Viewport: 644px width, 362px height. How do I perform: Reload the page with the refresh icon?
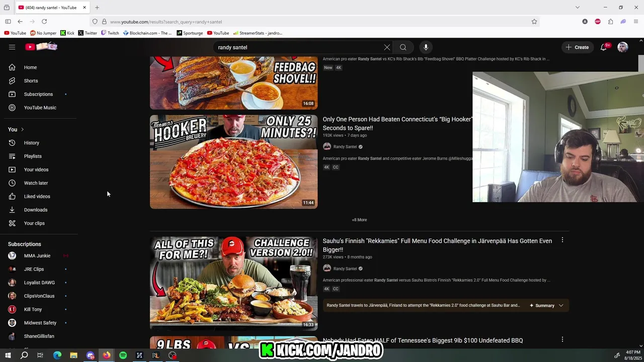pos(44,22)
